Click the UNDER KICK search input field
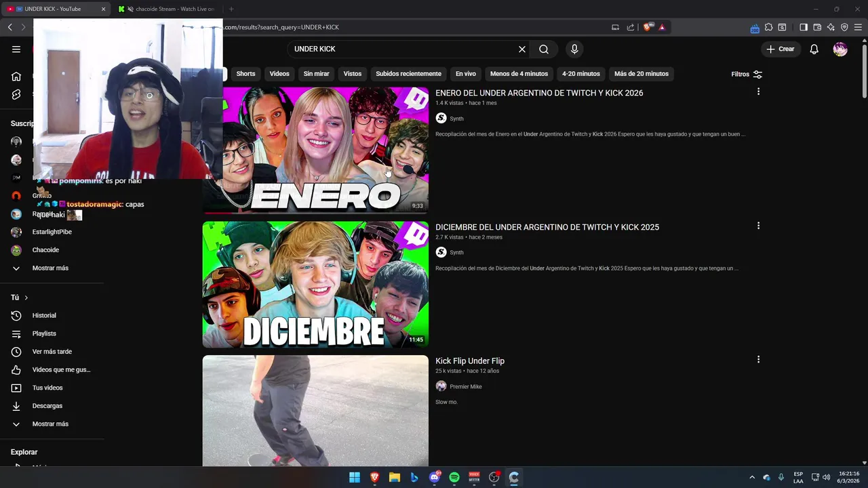Viewport: 868px width, 488px height. click(403, 49)
